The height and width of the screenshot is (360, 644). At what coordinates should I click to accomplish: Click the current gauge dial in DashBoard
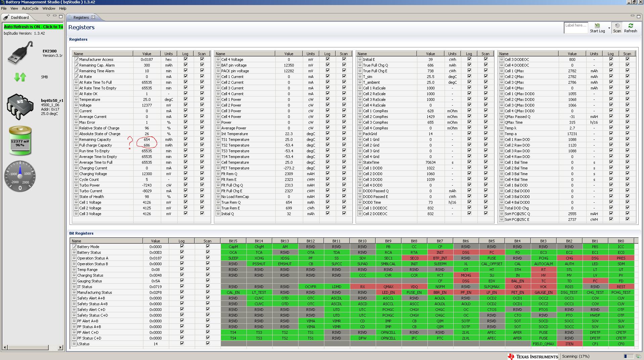[x=20, y=176]
